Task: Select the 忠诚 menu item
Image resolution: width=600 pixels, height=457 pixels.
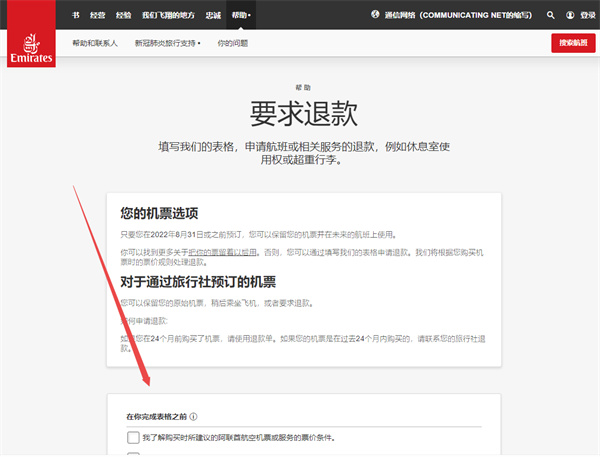Action: [x=212, y=16]
